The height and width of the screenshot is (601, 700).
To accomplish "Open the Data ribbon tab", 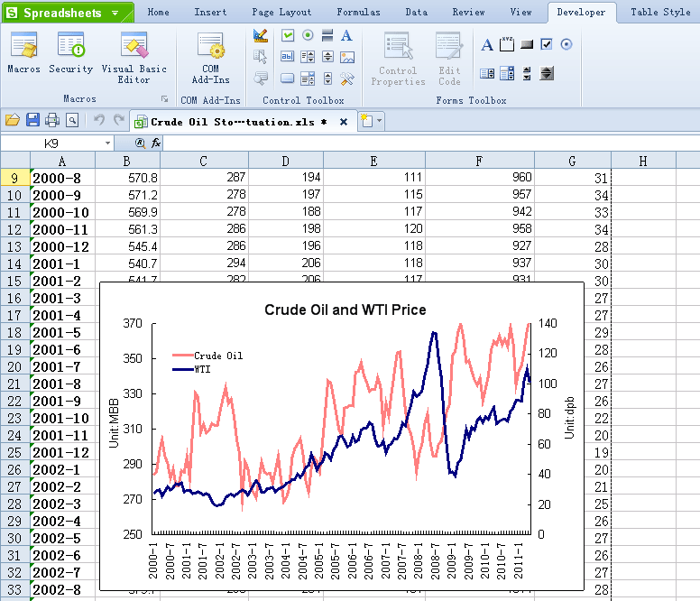I will pos(417,12).
